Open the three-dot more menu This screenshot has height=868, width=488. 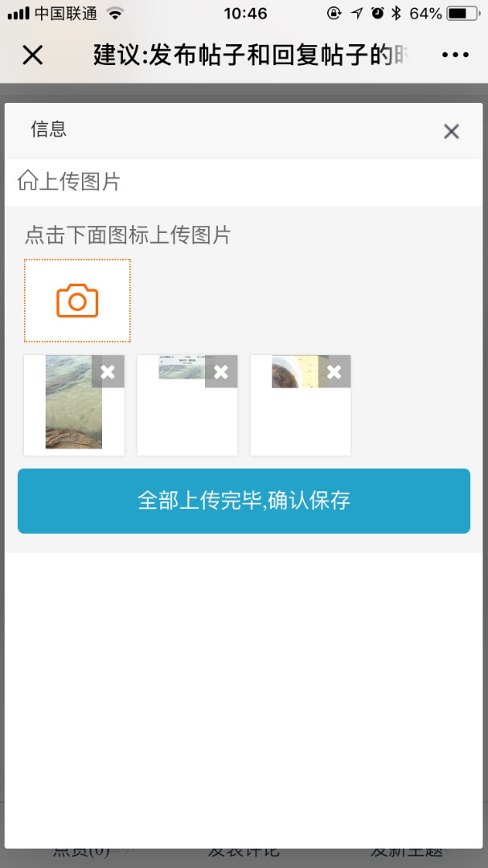pyautogui.click(x=455, y=55)
